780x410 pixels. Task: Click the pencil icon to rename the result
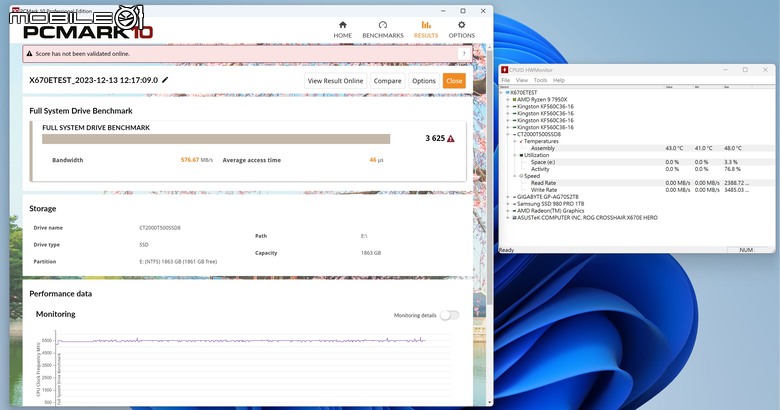(165, 80)
